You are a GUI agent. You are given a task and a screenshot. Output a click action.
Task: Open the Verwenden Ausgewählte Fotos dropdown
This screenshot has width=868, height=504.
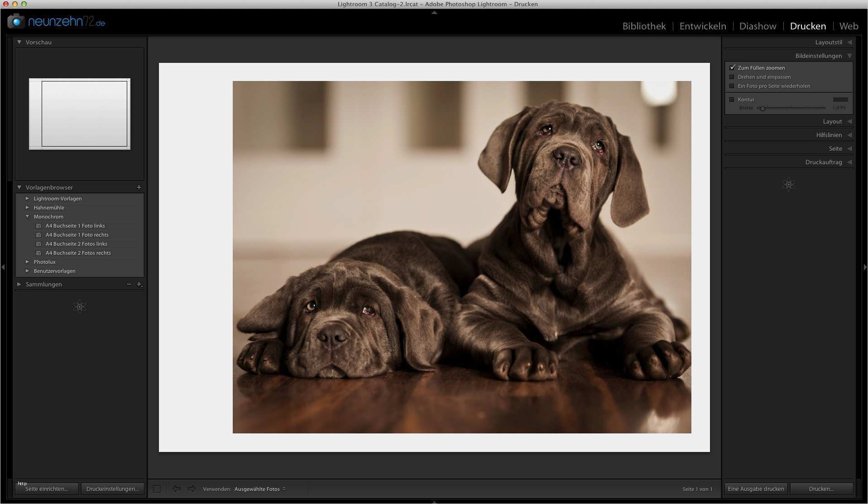pyautogui.click(x=260, y=489)
